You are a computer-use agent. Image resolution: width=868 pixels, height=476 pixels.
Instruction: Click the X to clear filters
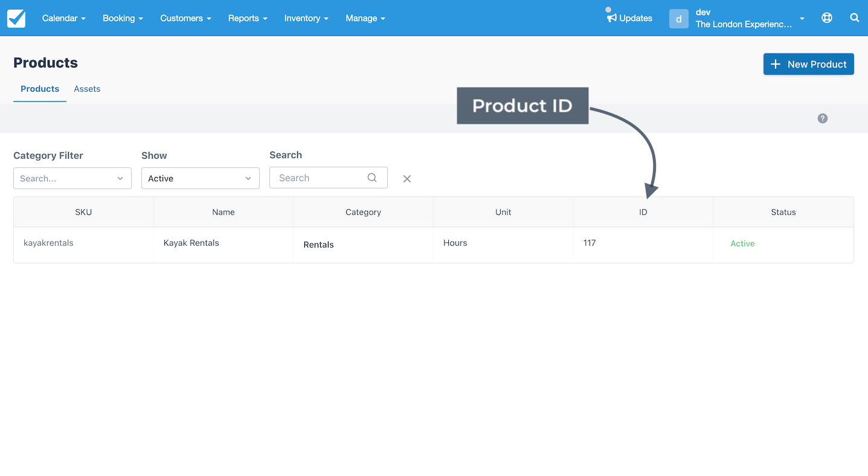[x=407, y=179]
